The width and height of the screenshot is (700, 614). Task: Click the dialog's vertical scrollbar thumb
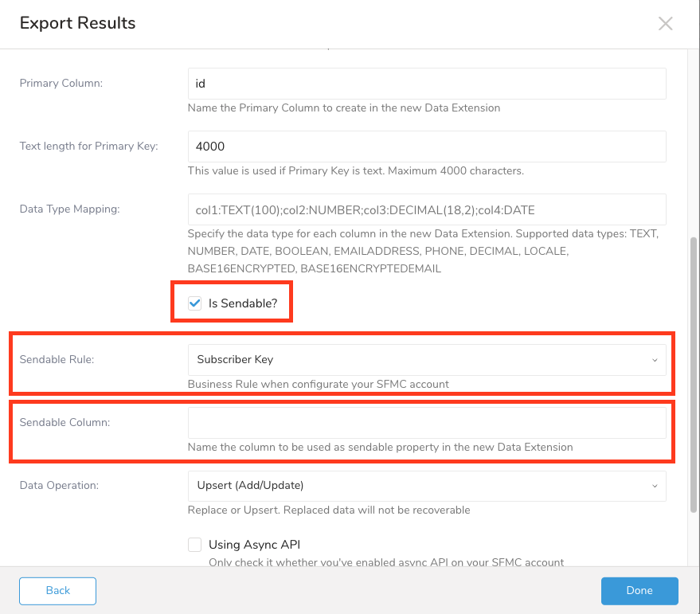point(693,374)
